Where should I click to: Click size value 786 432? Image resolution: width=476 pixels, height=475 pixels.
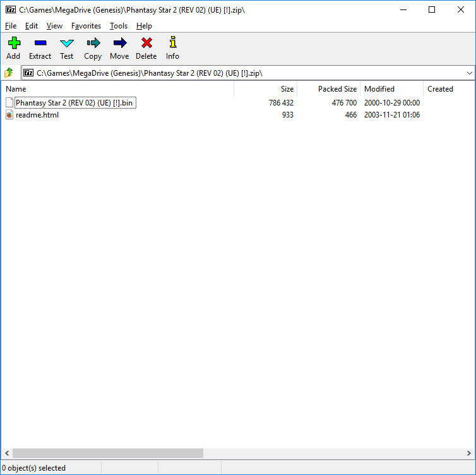coord(281,103)
